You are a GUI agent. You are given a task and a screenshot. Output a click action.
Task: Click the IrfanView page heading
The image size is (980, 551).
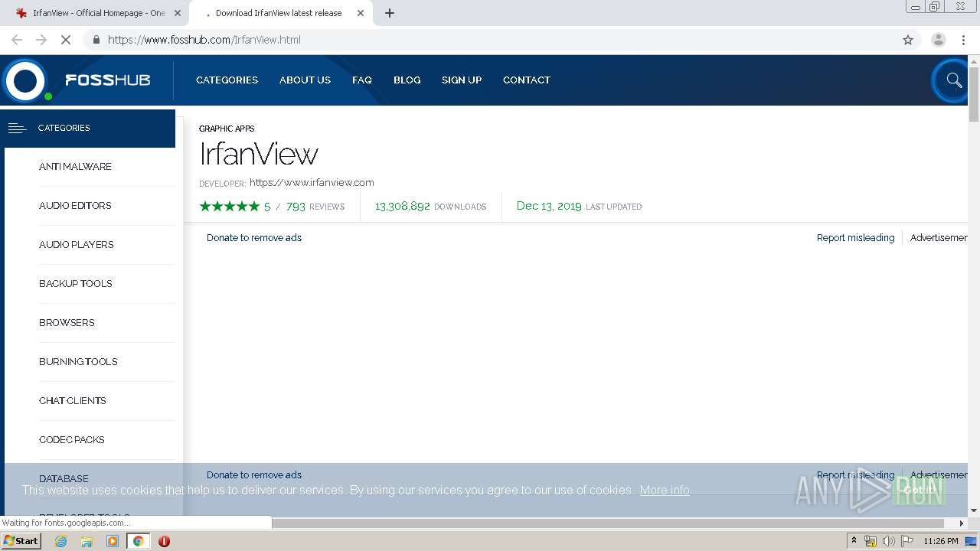(x=259, y=154)
